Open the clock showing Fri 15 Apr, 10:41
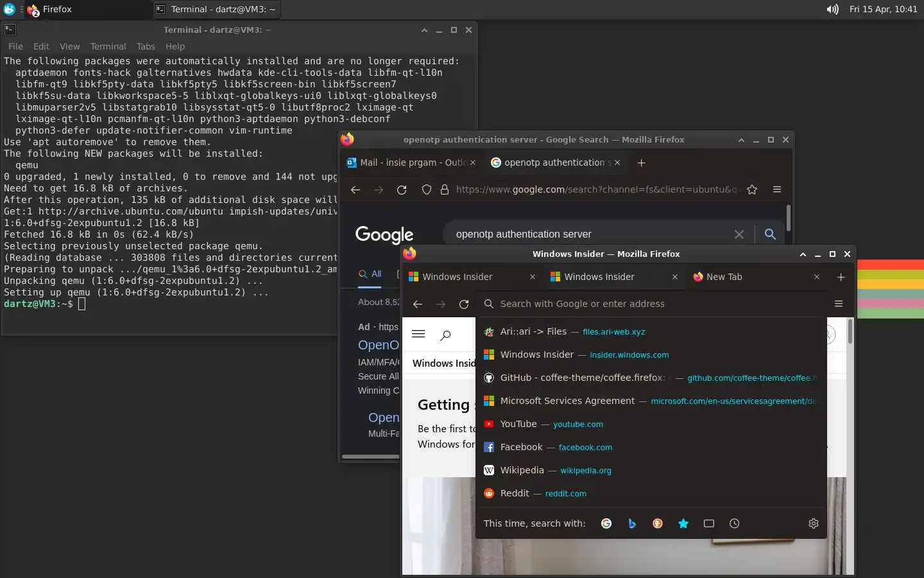 point(883,9)
